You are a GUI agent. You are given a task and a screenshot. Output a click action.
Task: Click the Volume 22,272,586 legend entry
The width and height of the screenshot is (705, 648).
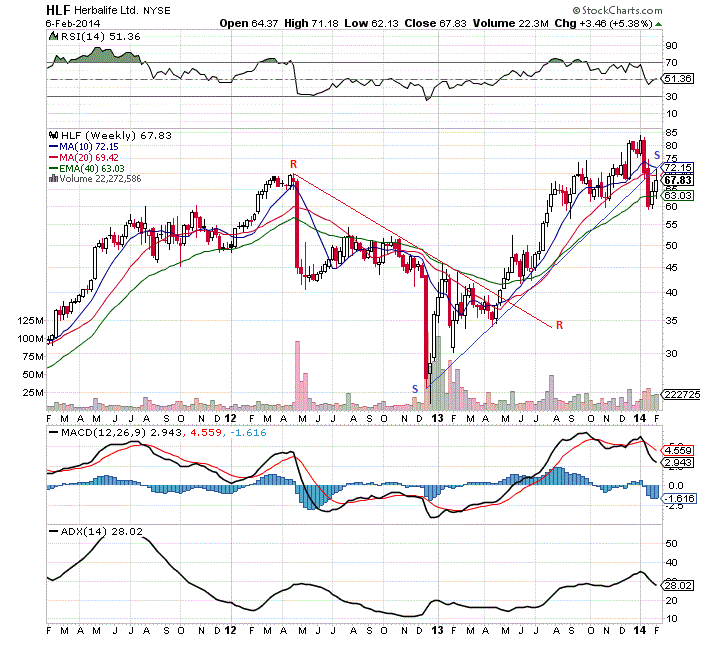pos(100,179)
